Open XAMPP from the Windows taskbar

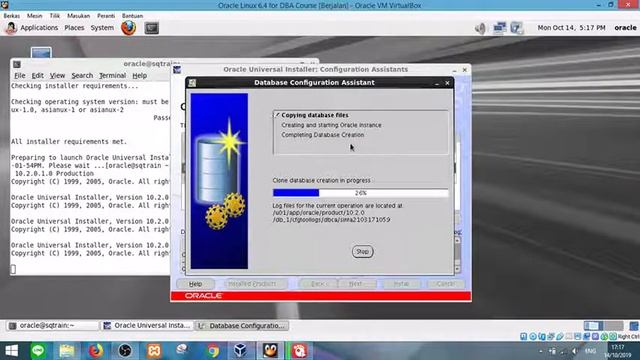154,351
